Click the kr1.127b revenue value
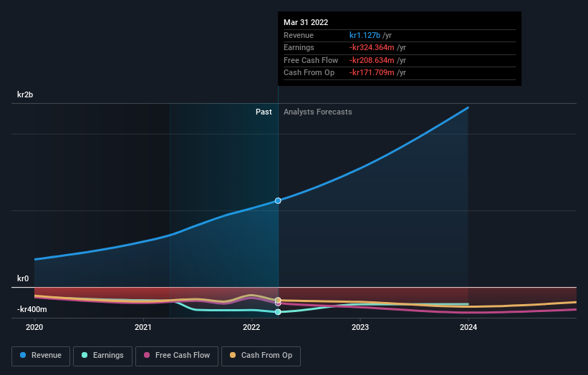 pos(365,35)
